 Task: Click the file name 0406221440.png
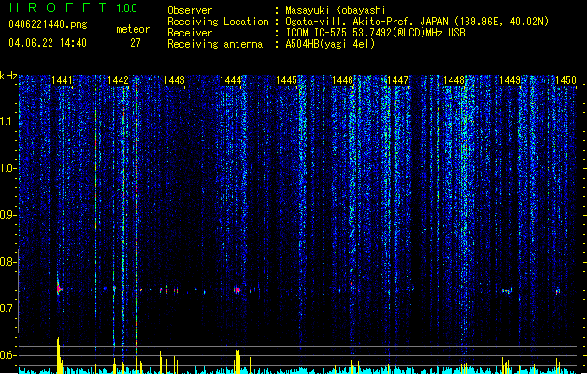point(48,24)
